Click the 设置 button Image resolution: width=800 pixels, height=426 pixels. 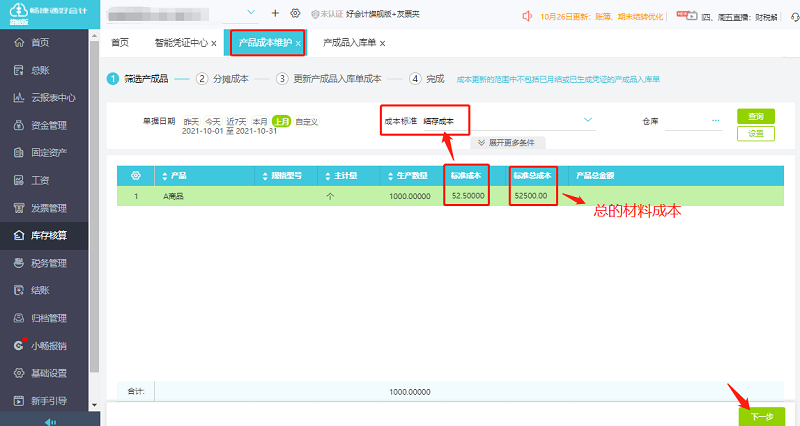(756, 134)
